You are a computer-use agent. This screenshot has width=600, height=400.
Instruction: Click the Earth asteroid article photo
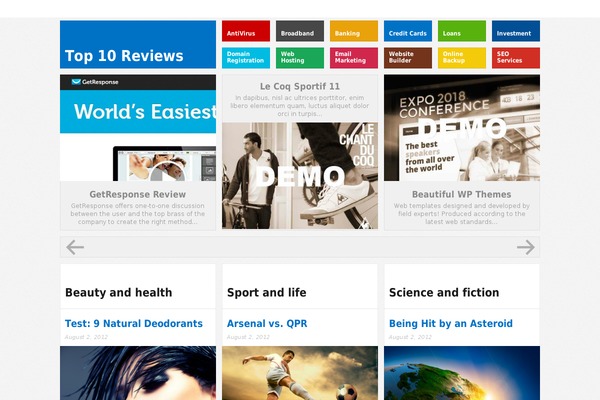pos(462,373)
